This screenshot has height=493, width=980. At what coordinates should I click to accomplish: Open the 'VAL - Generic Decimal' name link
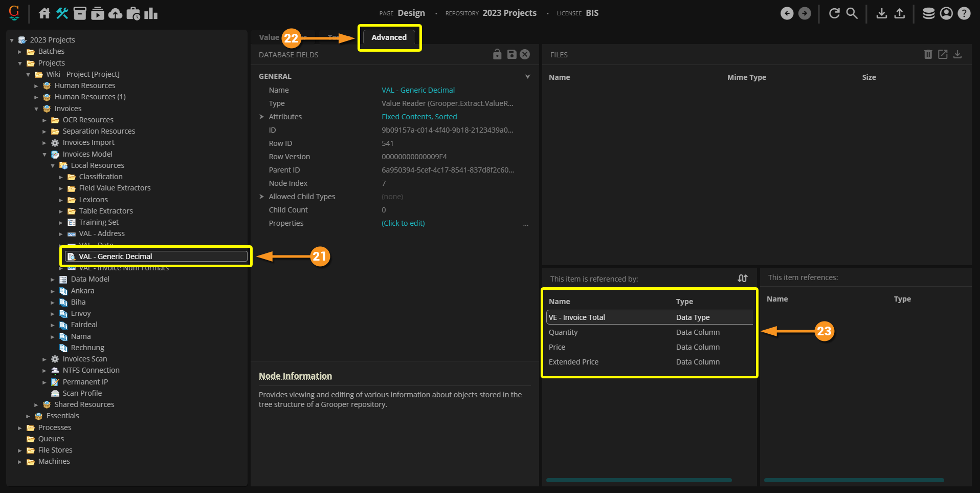pyautogui.click(x=418, y=90)
